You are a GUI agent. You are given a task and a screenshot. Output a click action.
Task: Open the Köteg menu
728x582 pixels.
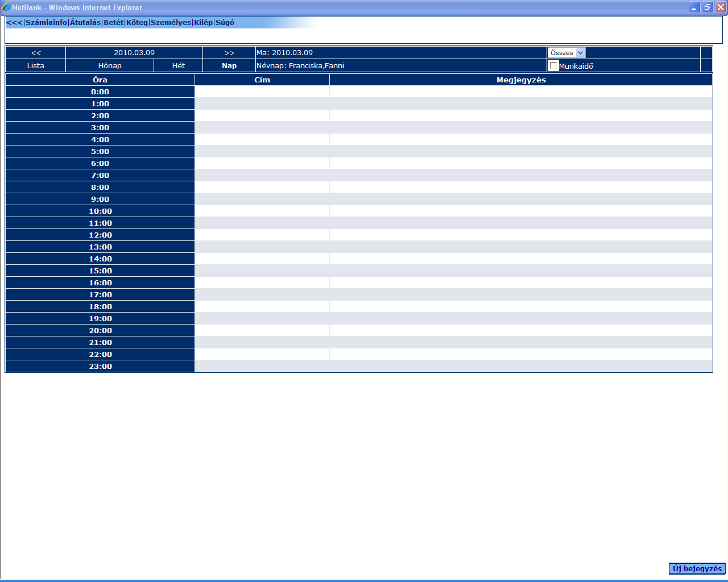[x=137, y=23]
